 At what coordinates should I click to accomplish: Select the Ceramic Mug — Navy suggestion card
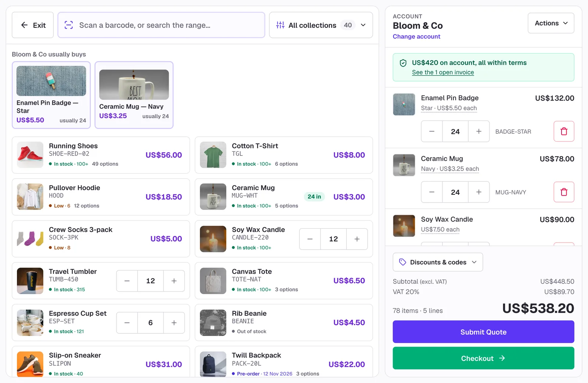point(134,95)
